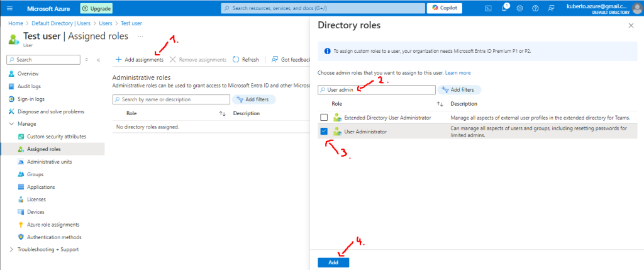Uncheck the User Administrator checkbox

(x=324, y=132)
